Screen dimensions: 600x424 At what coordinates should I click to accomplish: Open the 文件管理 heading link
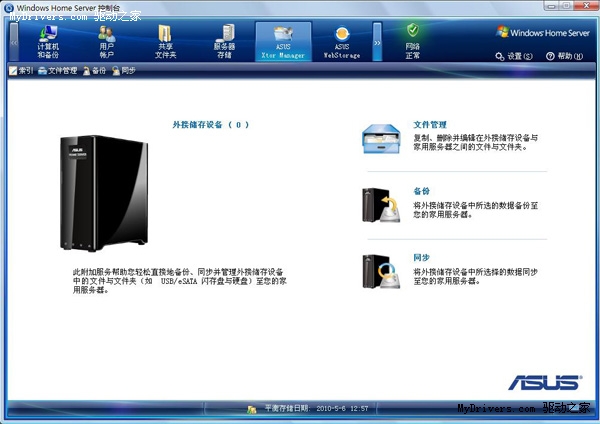[x=430, y=125]
